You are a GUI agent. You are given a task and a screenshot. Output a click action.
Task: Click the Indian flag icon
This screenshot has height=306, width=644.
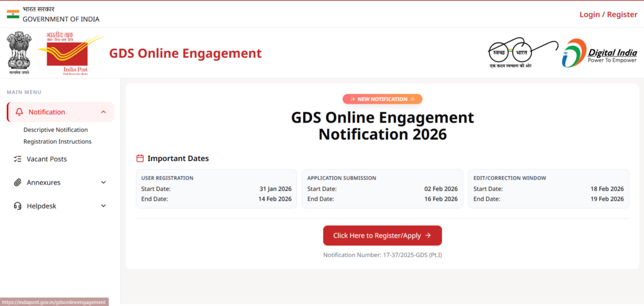coord(13,14)
